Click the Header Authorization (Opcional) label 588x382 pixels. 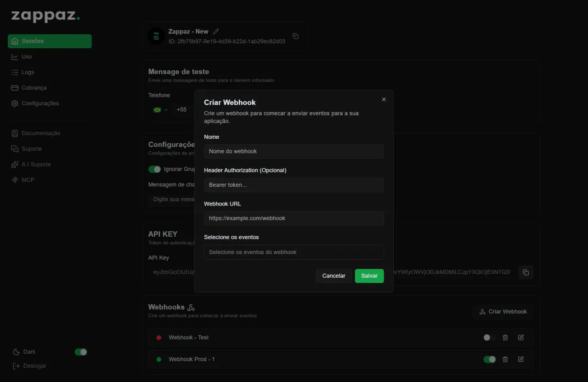pyautogui.click(x=245, y=170)
